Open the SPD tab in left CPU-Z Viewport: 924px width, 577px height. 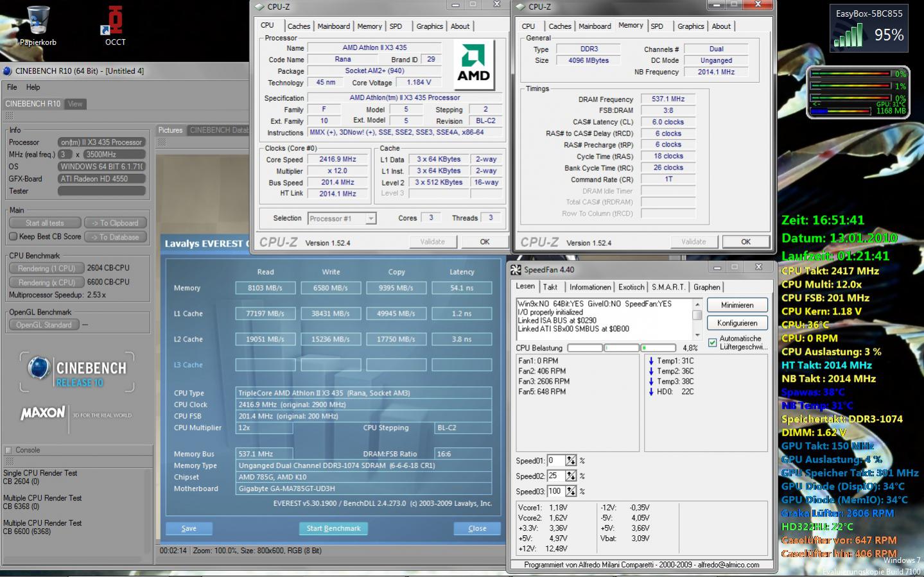tap(396, 26)
